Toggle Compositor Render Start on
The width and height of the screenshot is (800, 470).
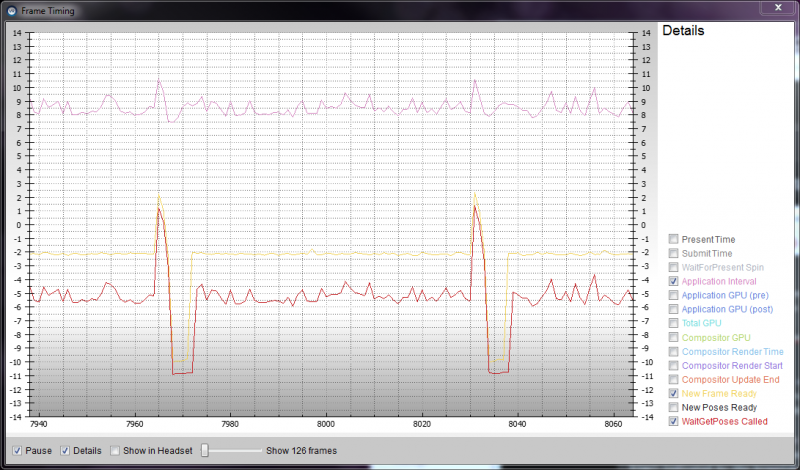coord(674,366)
